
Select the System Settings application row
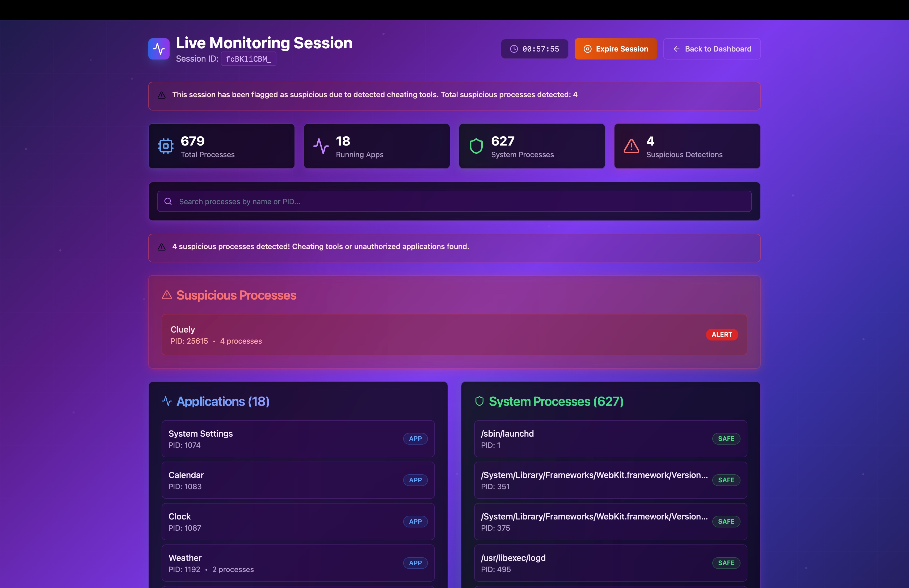coord(298,439)
